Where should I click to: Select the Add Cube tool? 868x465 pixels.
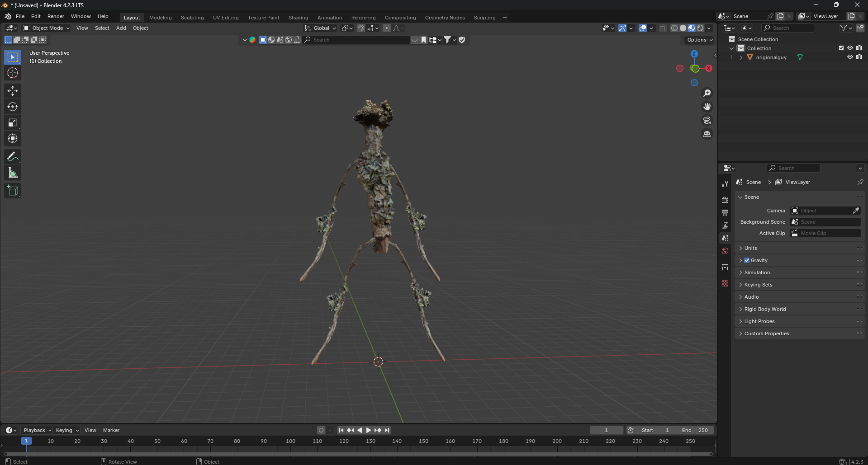[13, 191]
